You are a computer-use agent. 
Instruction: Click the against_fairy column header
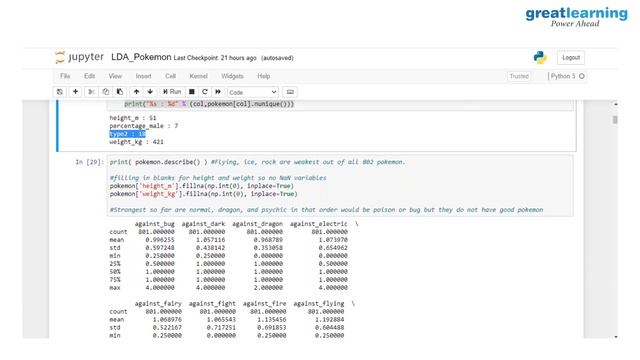158,304
